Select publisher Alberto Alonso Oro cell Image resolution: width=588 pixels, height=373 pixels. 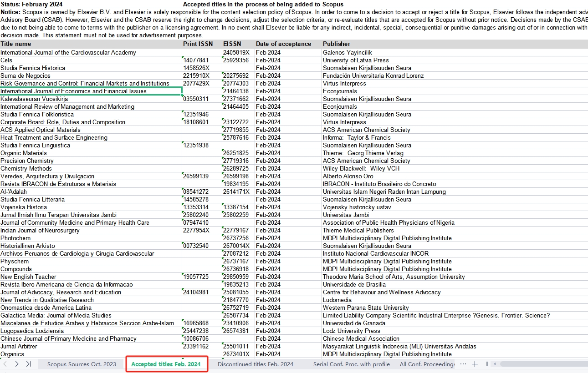(x=455, y=176)
